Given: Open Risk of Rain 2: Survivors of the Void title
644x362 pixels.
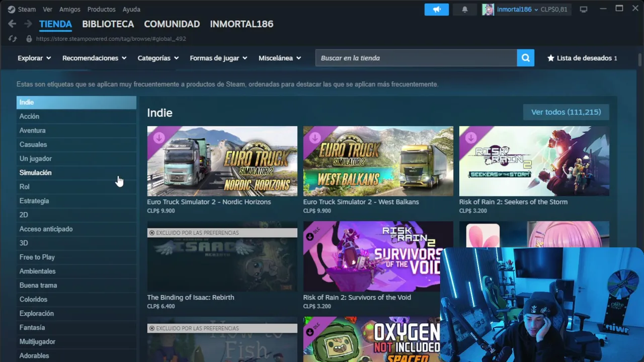Looking at the screenshot, I should (357, 297).
